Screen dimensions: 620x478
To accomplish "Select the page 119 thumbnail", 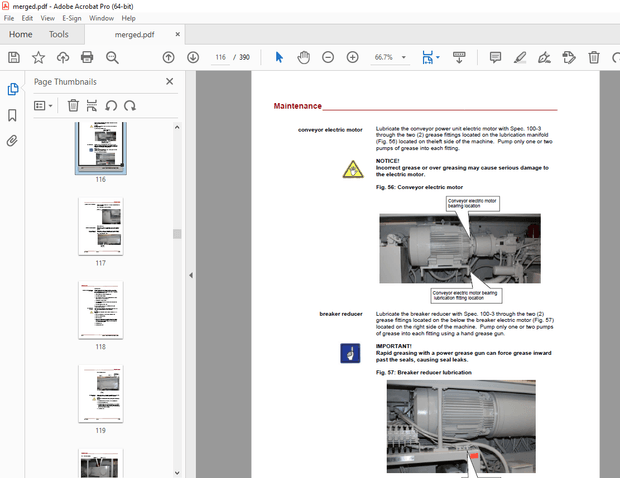I will (x=101, y=394).
